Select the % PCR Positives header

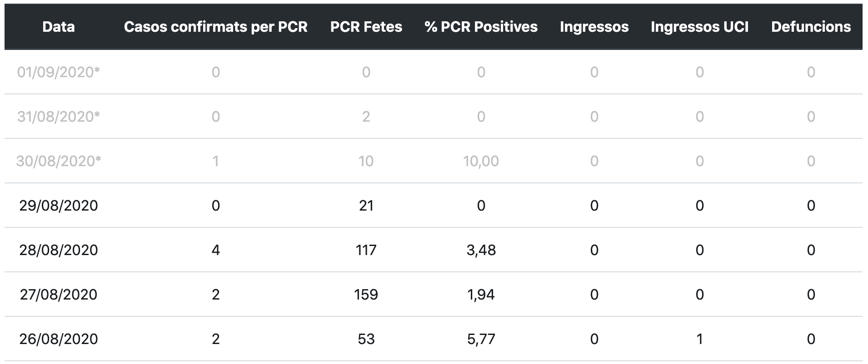[x=481, y=27]
